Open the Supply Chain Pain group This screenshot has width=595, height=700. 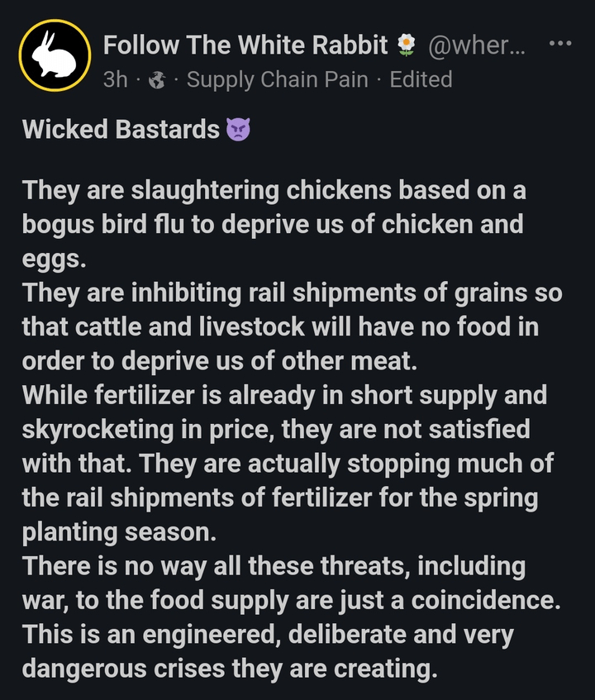[x=278, y=79]
